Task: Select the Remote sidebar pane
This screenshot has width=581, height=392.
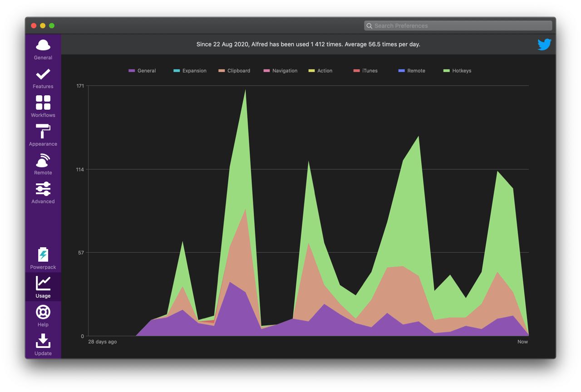Action: 43,164
